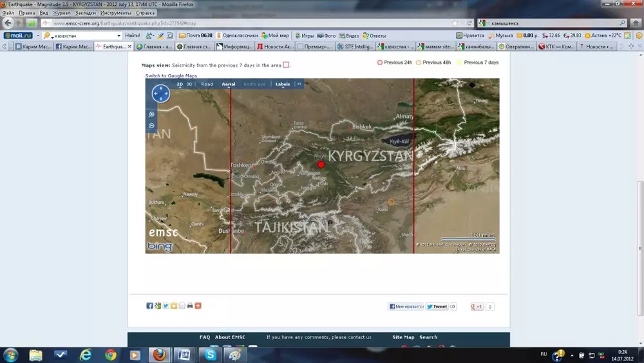Open Skype from the Windows taskbar
The height and width of the screenshot is (363, 644).
[211, 355]
